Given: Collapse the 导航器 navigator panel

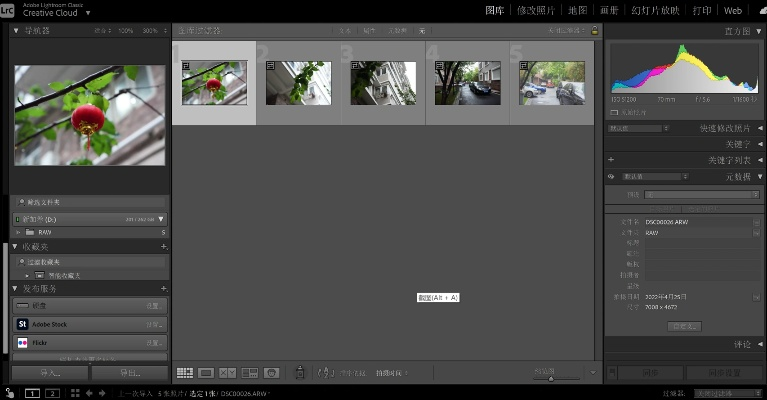Looking at the screenshot, I should [x=16, y=31].
